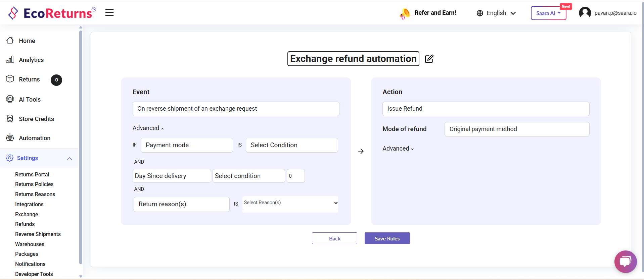The image size is (644, 280).
Task: Collapse the Event Advanced section
Action: pos(148,128)
